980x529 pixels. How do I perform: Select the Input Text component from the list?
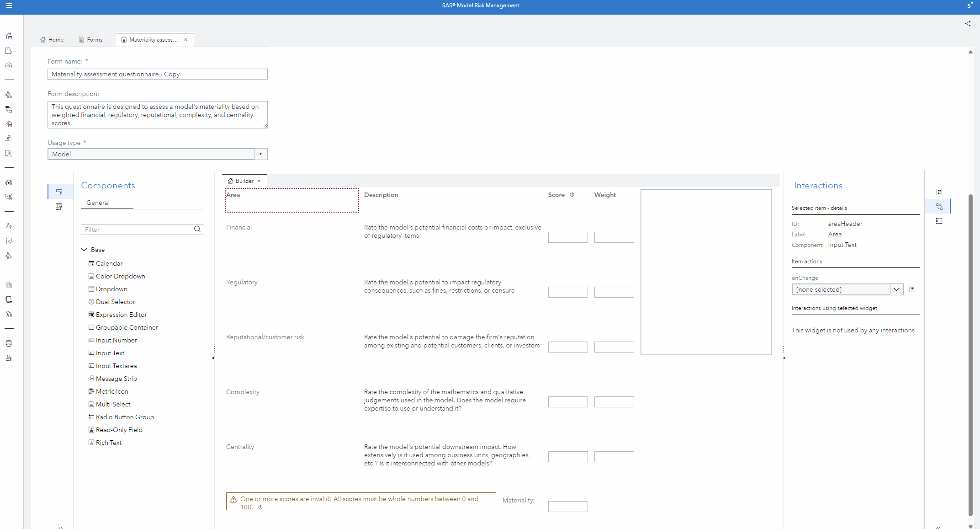click(110, 353)
